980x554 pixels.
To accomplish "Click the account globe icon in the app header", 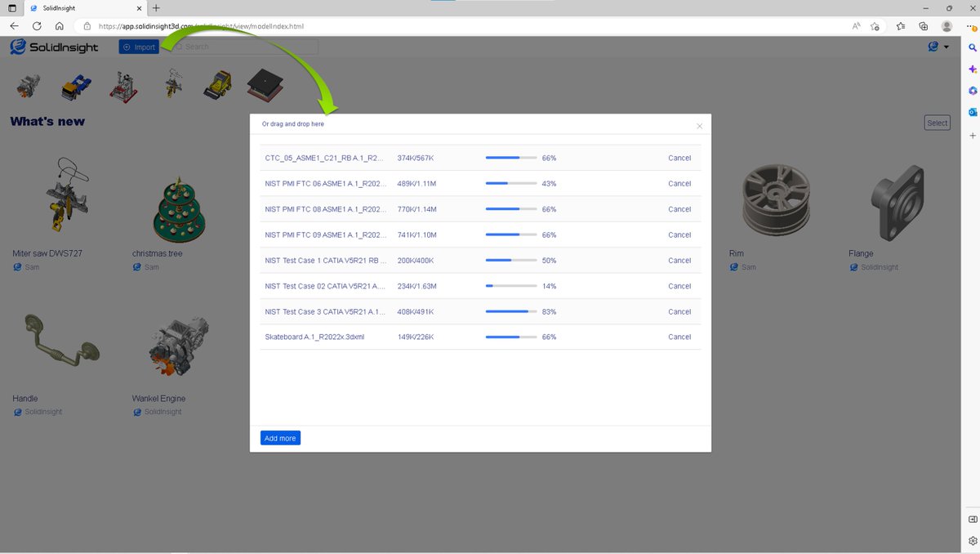I will pos(932,47).
